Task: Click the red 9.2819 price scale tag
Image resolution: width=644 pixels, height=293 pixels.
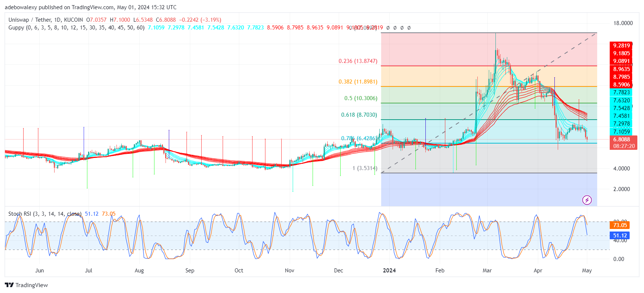Action: [622, 46]
